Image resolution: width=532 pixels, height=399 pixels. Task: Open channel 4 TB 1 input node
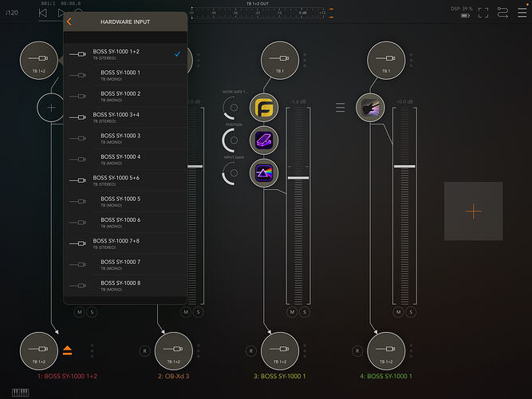(386, 61)
